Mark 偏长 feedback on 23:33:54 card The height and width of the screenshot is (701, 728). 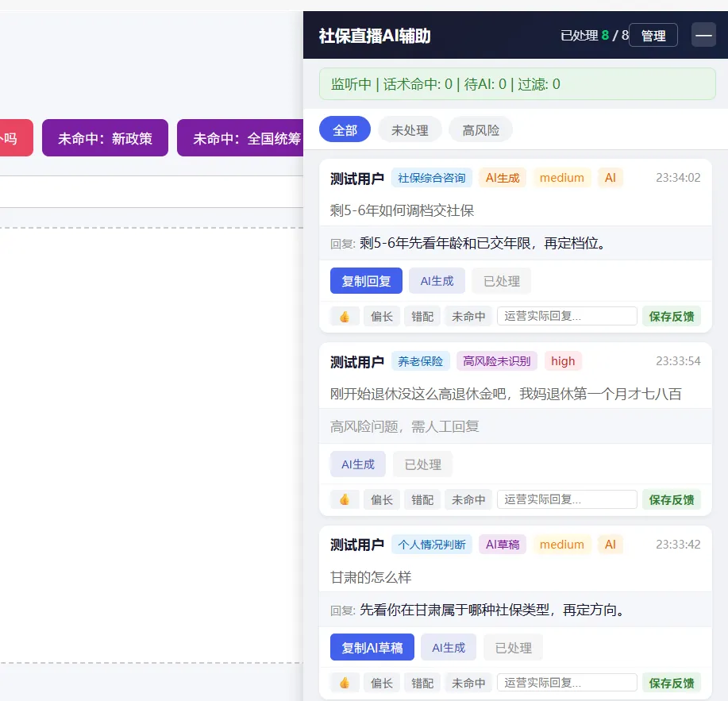(x=382, y=500)
